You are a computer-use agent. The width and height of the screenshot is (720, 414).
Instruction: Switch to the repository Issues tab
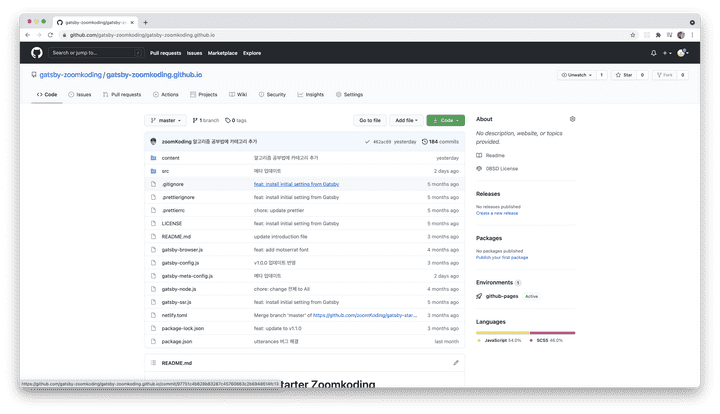pyautogui.click(x=80, y=95)
